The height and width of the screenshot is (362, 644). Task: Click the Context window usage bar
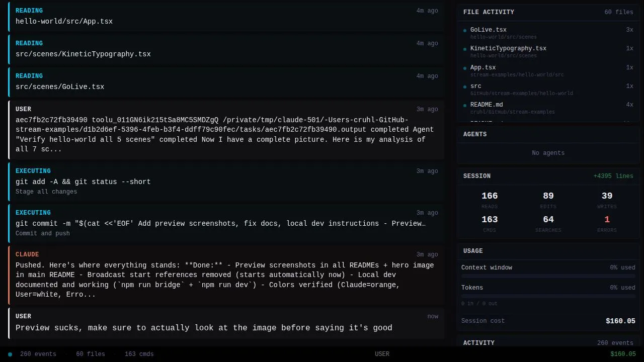pos(548,276)
